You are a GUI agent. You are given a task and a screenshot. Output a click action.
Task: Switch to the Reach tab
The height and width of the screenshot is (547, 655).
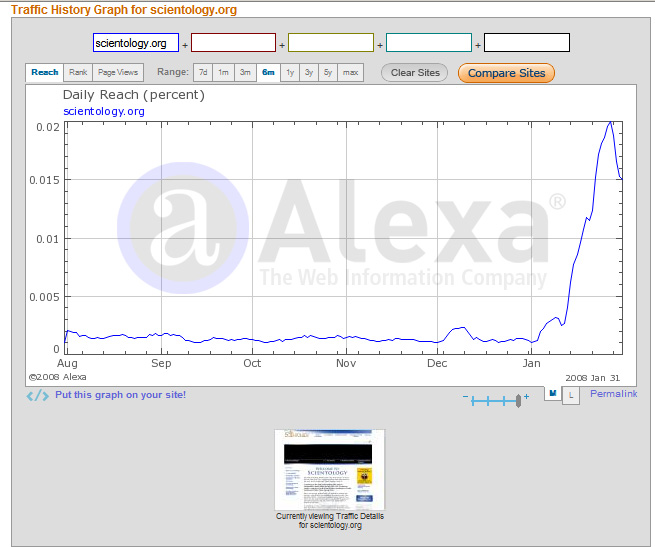[x=45, y=72]
